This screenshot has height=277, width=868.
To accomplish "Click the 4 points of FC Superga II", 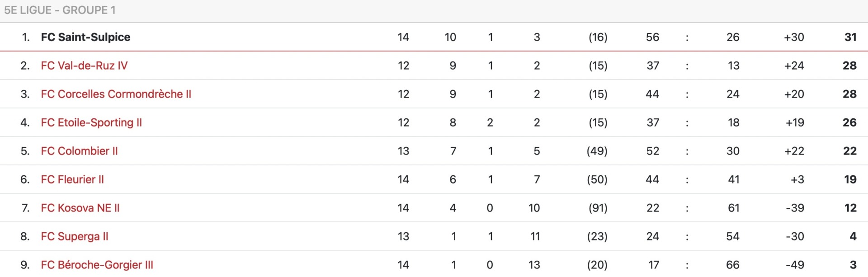I will (853, 236).
